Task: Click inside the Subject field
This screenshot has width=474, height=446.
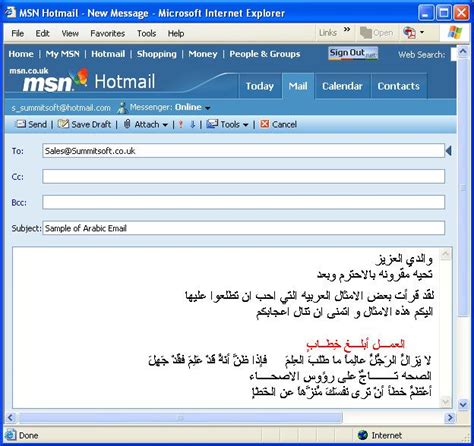Action: coord(243,228)
